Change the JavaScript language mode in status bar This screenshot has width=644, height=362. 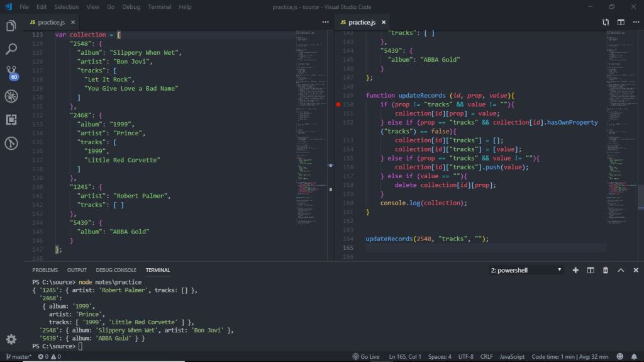coord(512,356)
